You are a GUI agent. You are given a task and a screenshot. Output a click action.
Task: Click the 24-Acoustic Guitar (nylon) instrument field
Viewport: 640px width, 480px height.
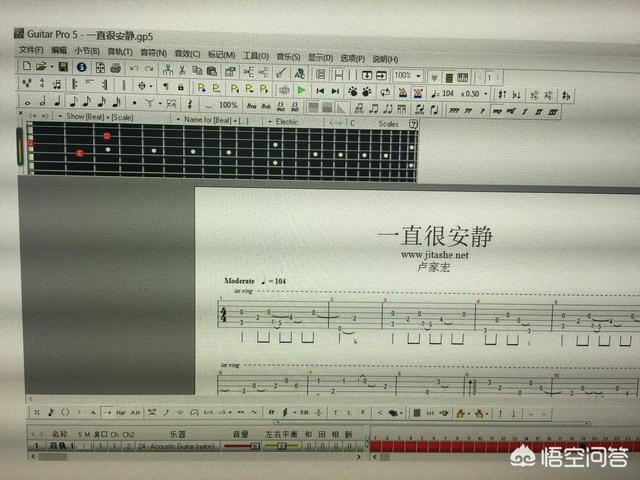(177, 447)
